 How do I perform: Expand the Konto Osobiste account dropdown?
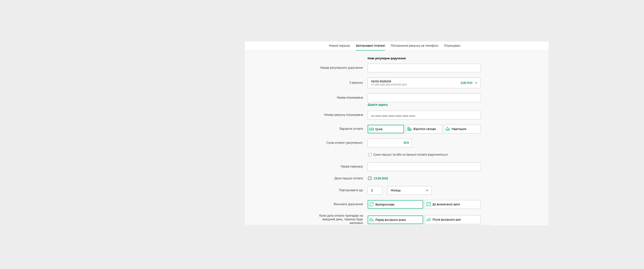[x=423, y=83]
